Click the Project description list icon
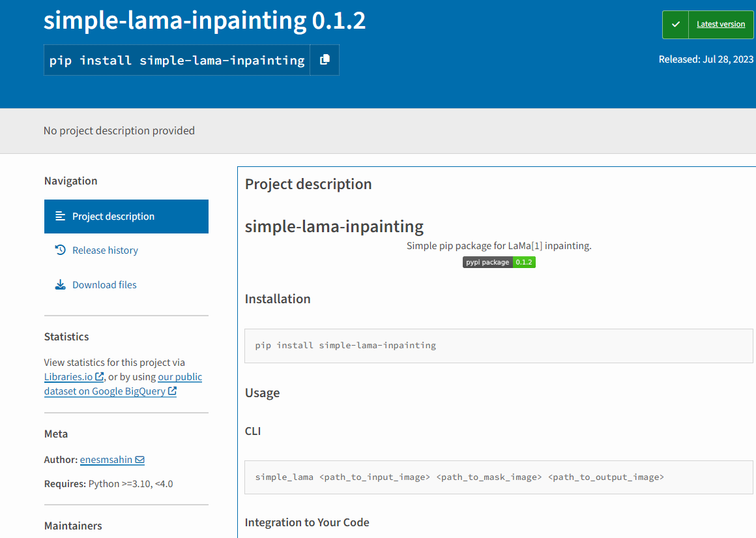This screenshot has height=538, width=756. 61,216
